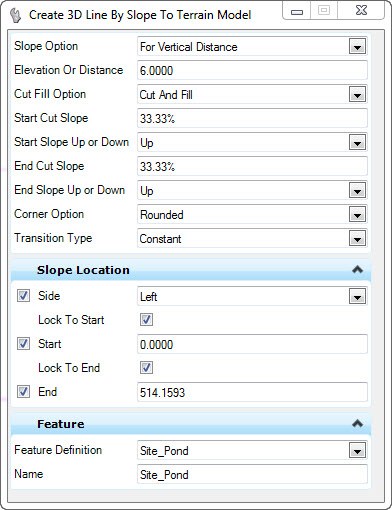Open the Slope Option dropdown
The width and height of the screenshot is (392, 510).
tap(357, 47)
